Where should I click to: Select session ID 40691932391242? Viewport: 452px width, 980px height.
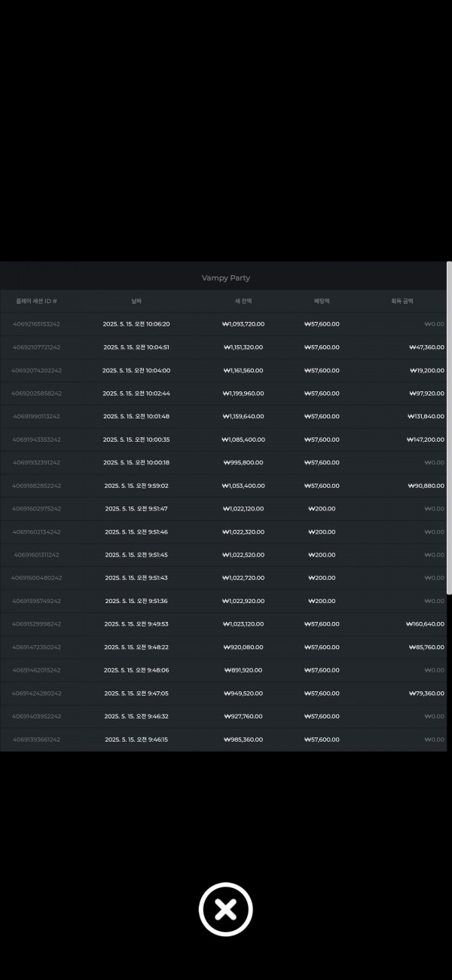pyautogui.click(x=37, y=463)
